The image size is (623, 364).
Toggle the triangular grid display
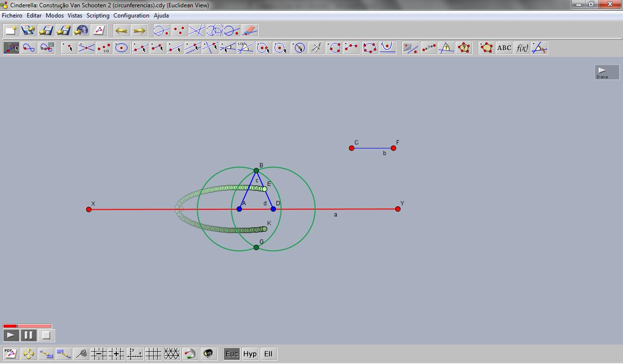[x=171, y=354]
